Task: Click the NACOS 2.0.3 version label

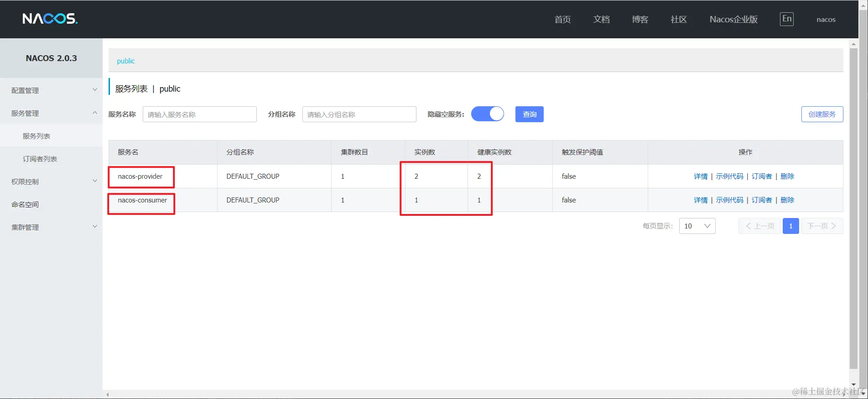Action: click(51, 58)
